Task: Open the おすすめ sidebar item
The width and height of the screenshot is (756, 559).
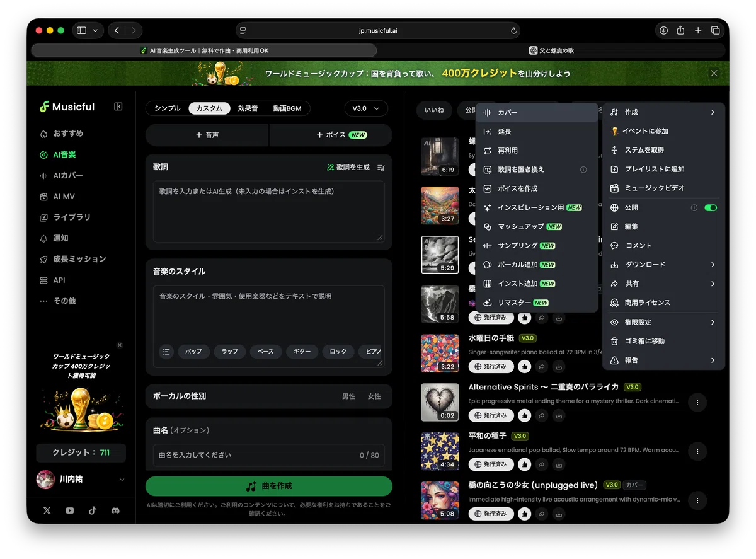Action: pos(68,134)
